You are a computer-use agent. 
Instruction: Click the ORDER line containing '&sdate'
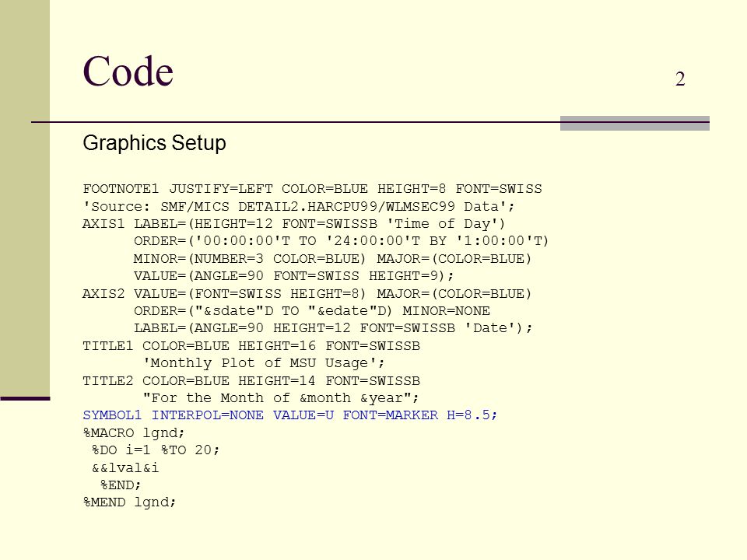[311, 311]
